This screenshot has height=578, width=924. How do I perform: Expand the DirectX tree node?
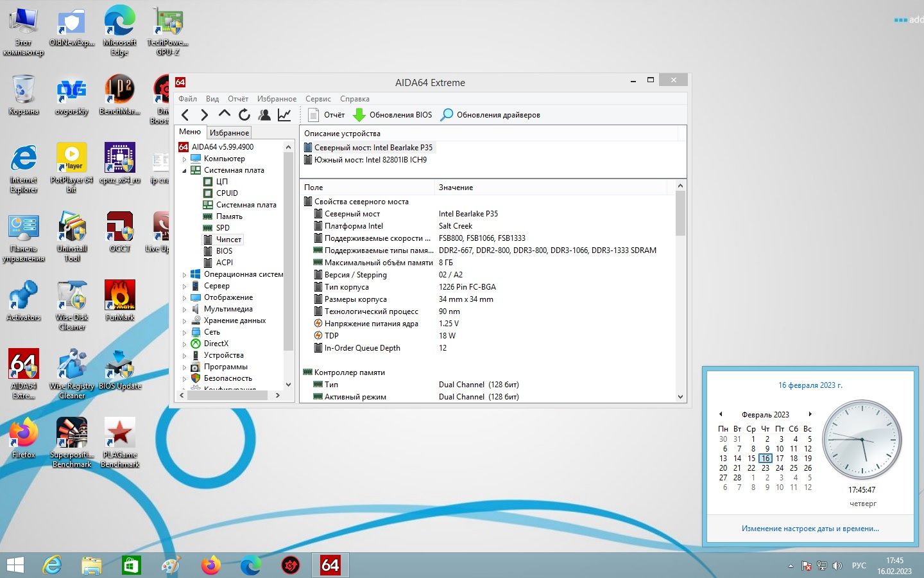click(184, 344)
